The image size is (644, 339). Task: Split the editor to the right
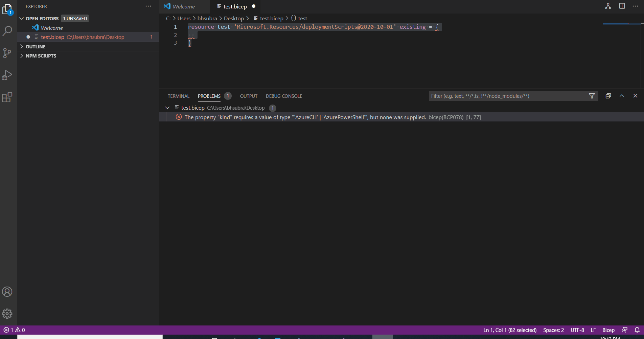[x=622, y=6]
